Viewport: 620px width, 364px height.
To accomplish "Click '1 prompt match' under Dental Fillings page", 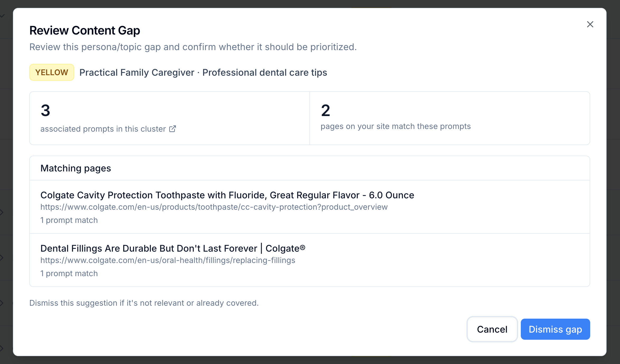I will pos(69,274).
